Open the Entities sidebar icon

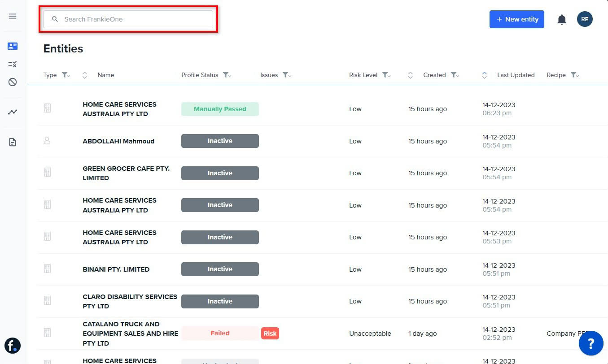pyautogui.click(x=13, y=46)
